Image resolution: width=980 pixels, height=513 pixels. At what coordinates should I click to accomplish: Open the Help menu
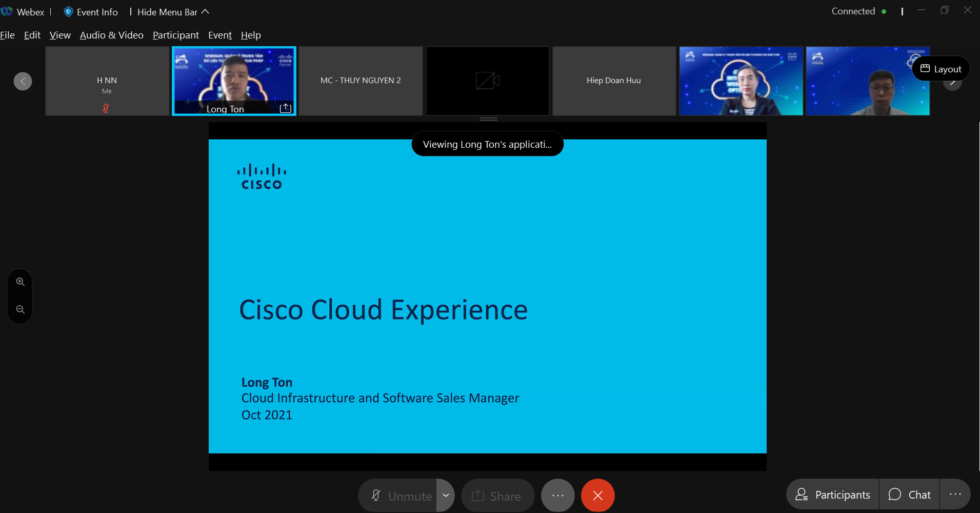point(251,35)
